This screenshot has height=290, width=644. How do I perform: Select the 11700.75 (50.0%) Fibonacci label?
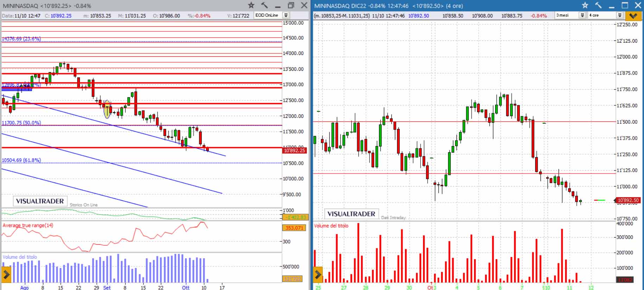[x=21, y=123]
